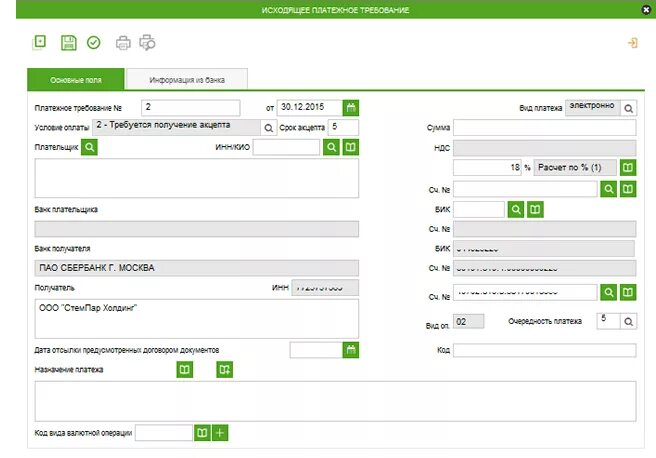Image resolution: width=656 pixels, height=458 pixels.
Task: Click the НДС percent field showing 18
Action: (x=487, y=167)
